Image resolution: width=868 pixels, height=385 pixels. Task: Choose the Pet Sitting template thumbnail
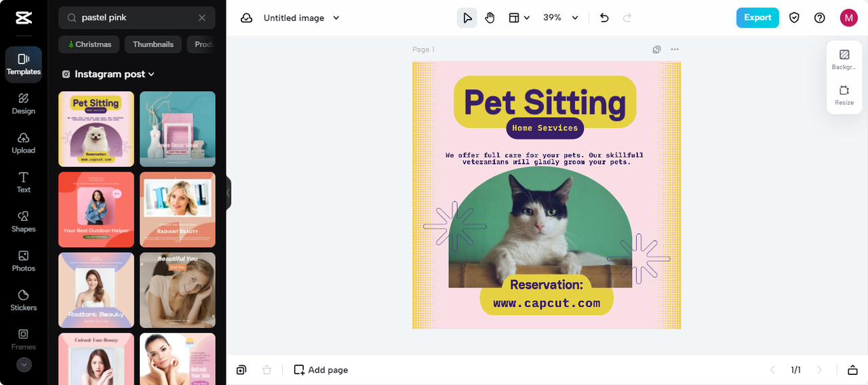pos(96,129)
